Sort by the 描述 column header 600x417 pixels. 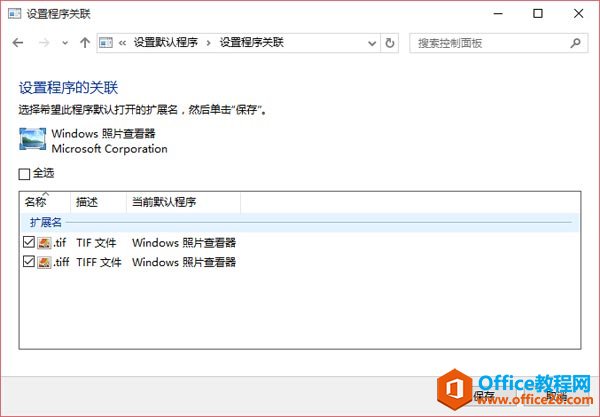point(98,202)
